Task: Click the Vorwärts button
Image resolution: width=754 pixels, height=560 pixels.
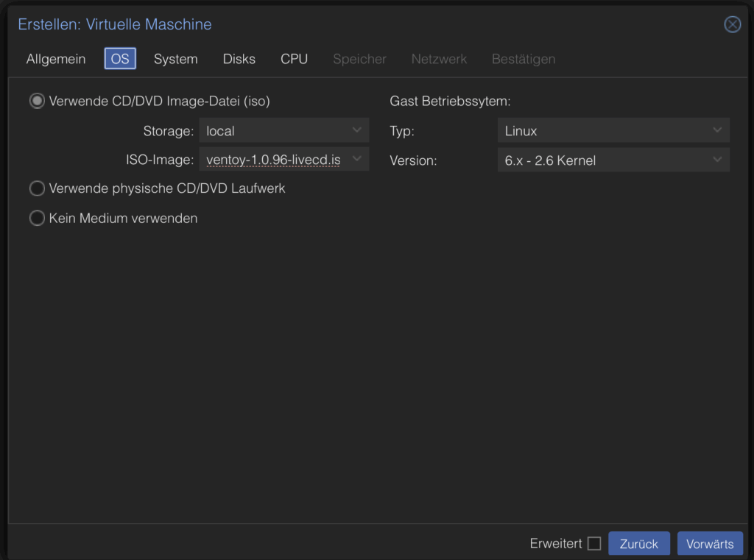Action: coord(710,544)
